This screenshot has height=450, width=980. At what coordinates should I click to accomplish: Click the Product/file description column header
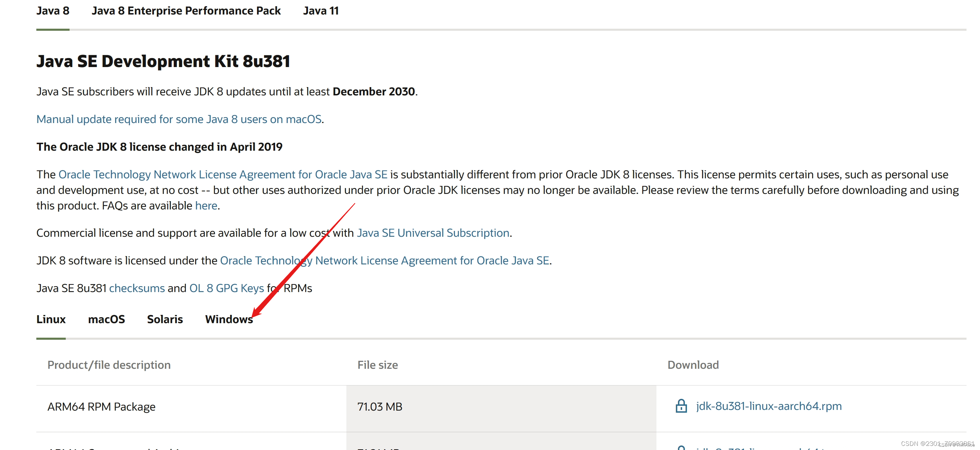[109, 365]
